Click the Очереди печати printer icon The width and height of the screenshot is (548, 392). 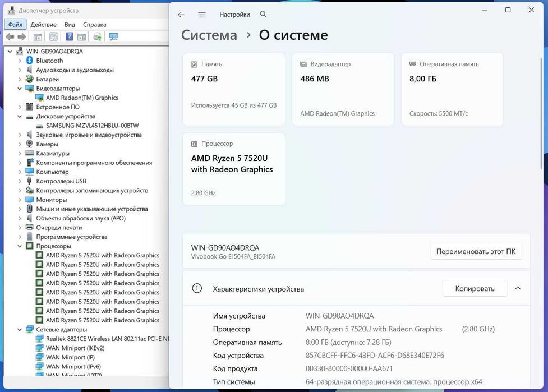(30, 228)
